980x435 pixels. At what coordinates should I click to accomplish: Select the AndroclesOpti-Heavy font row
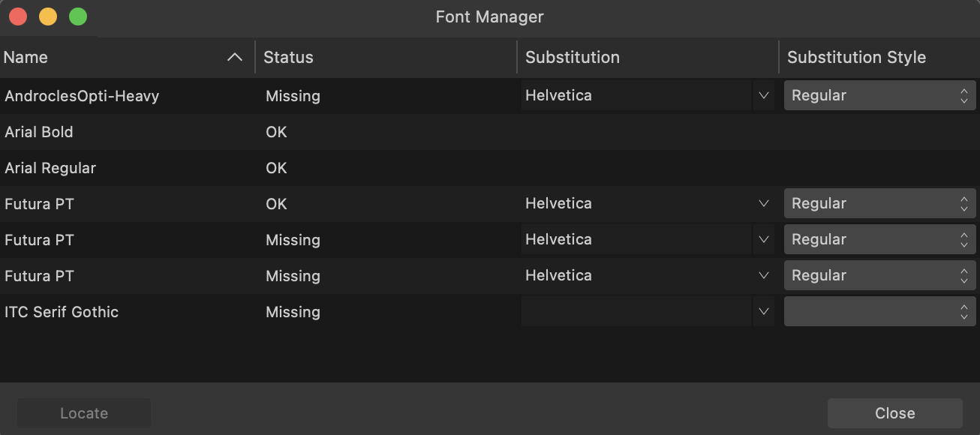coord(490,96)
